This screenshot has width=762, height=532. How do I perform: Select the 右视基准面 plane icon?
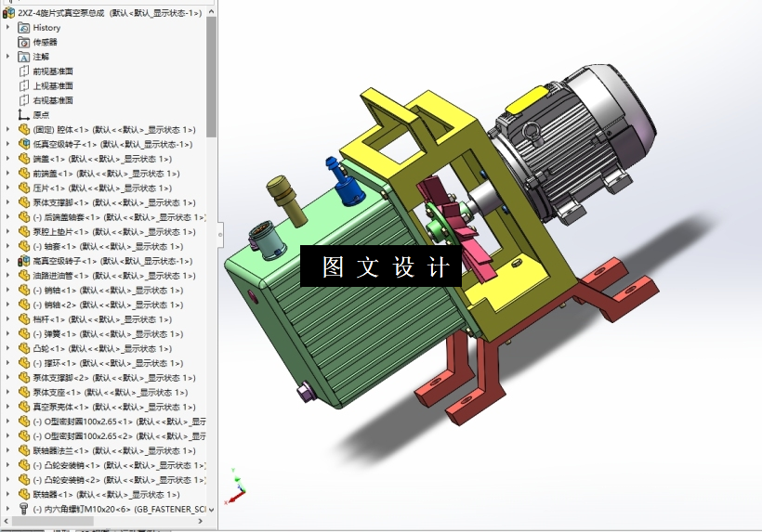coord(24,100)
